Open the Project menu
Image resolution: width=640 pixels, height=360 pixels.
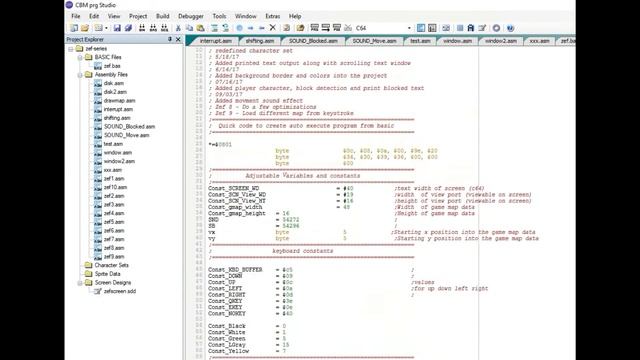(138, 16)
